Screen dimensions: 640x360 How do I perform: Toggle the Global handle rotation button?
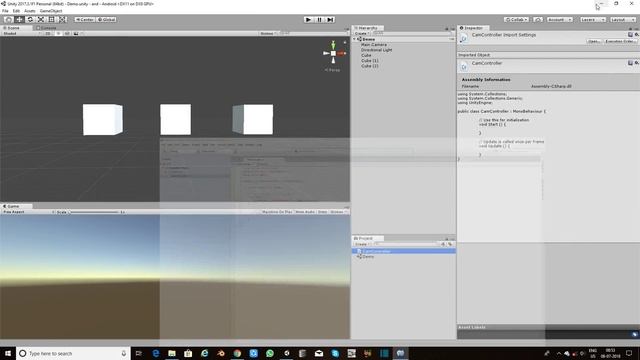tap(107, 20)
